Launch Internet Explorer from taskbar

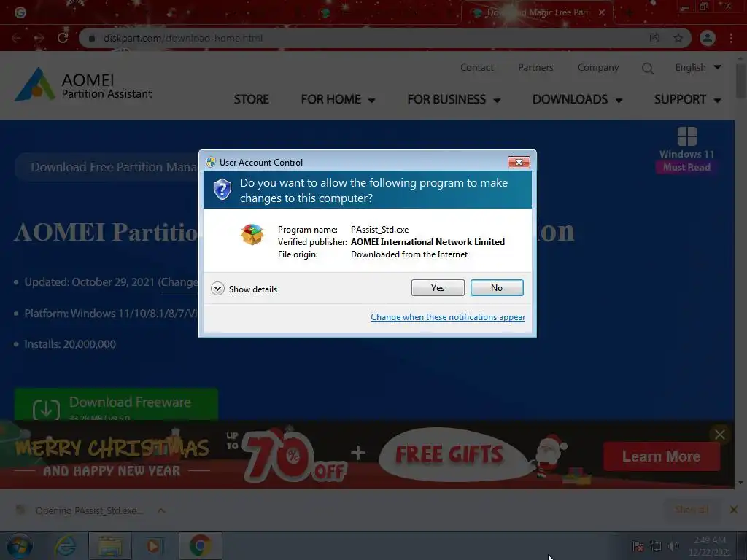click(65, 545)
